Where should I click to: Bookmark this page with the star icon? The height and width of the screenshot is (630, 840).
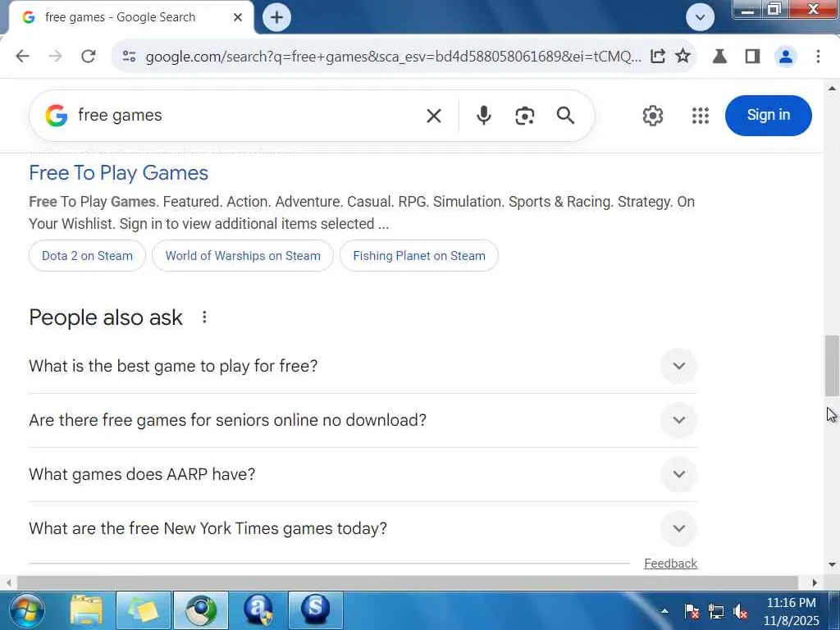click(682, 57)
